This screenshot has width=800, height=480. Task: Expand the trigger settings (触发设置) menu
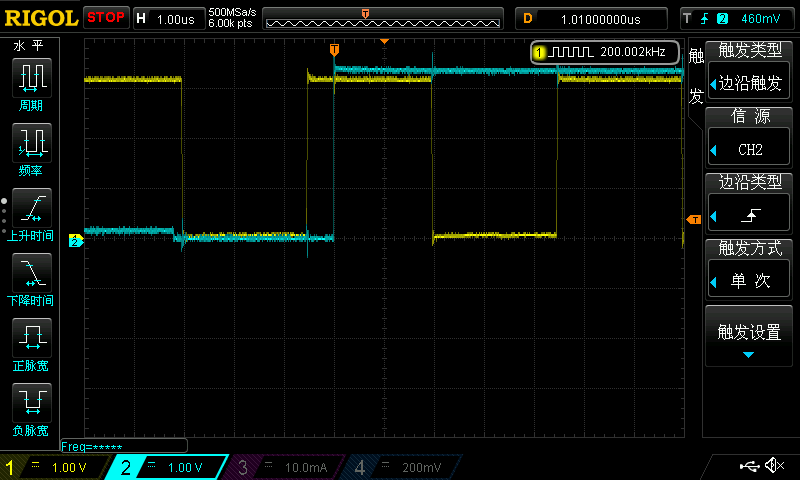pyautogui.click(x=749, y=336)
